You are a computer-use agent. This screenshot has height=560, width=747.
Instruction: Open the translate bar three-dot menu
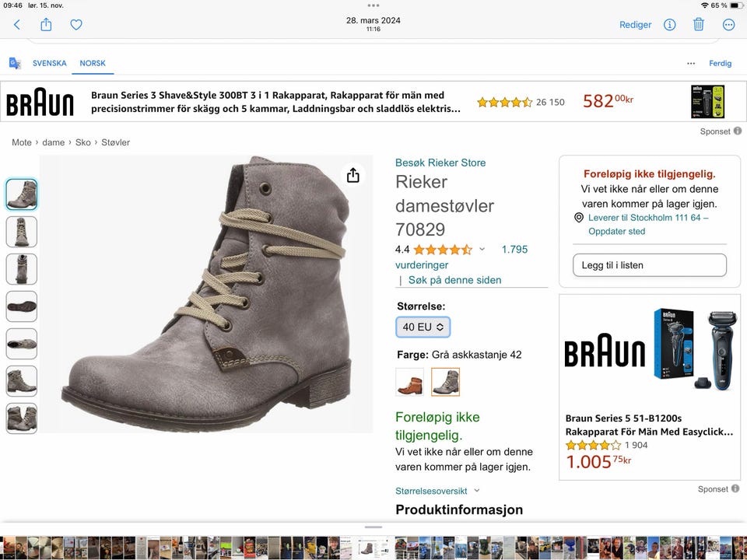click(691, 63)
